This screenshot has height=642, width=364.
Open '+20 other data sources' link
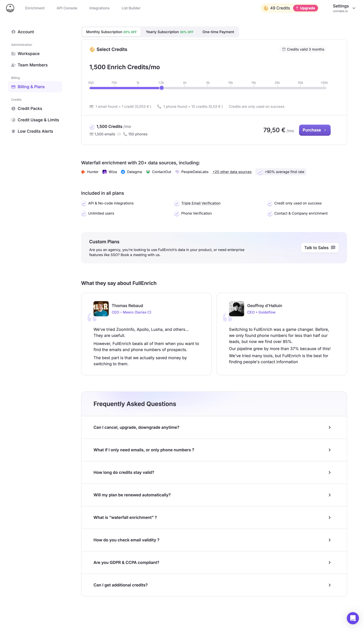[x=232, y=172]
